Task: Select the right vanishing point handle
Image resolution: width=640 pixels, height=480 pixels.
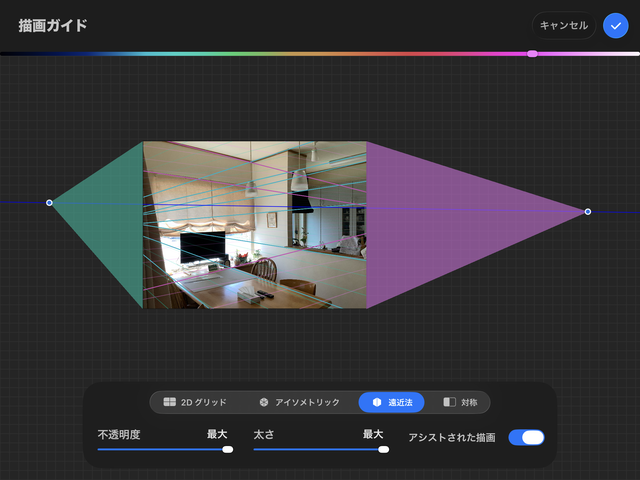Action: tap(588, 211)
